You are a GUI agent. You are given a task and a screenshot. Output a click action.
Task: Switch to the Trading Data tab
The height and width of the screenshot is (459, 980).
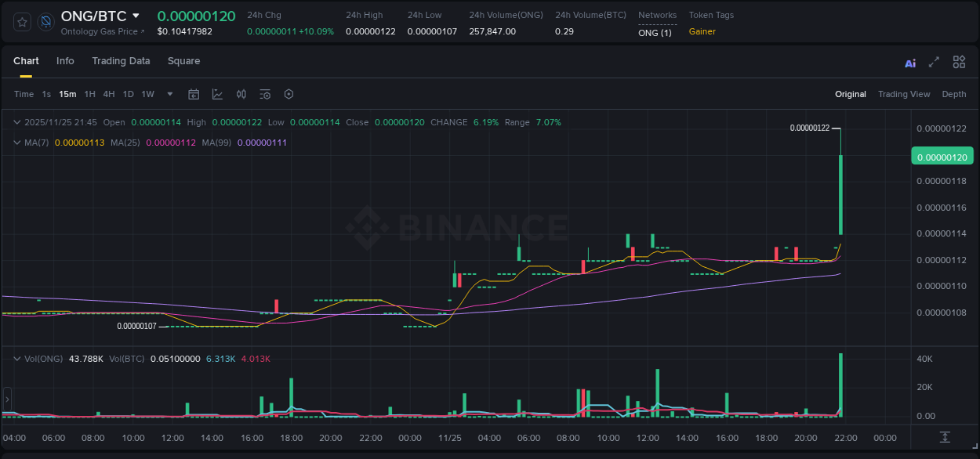point(121,61)
